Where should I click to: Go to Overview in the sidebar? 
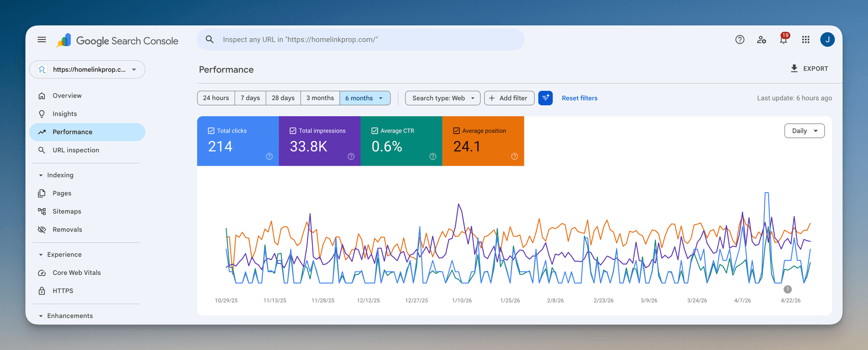click(87, 96)
